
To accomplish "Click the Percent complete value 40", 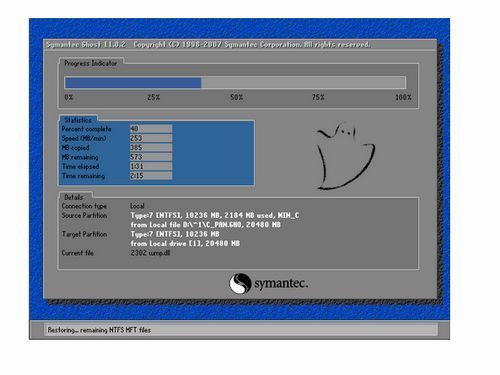I will (x=151, y=129).
